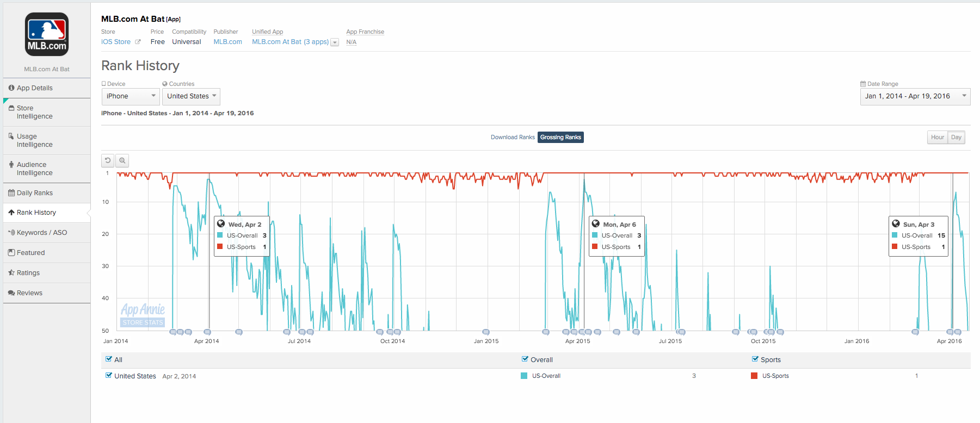The height and width of the screenshot is (423, 980).
Task: Click the N/A App Franchise link
Action: pos(352,42)
